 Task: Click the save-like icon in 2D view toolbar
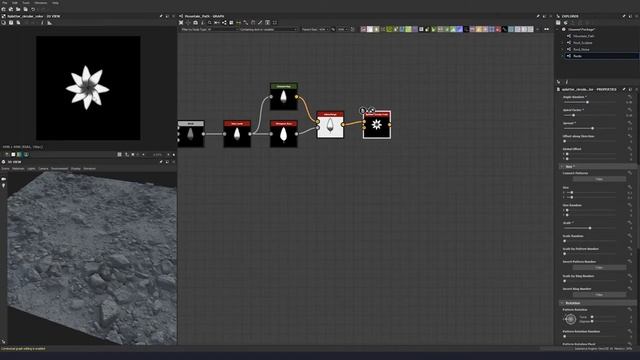point(11,23)
